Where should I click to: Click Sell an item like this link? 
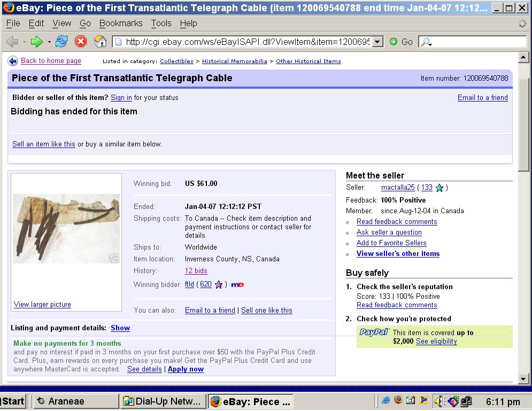click(44, 144)
